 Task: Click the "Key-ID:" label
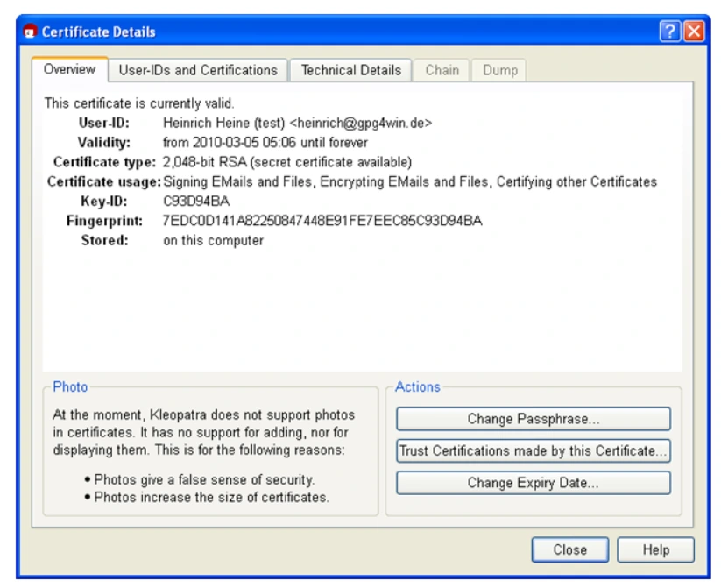tap(104, 201)
